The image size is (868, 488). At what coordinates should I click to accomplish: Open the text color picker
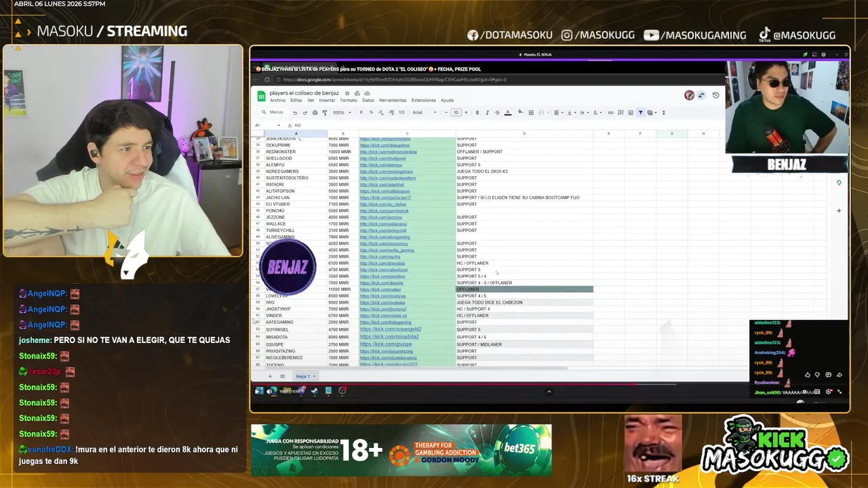tap(507, 113)
